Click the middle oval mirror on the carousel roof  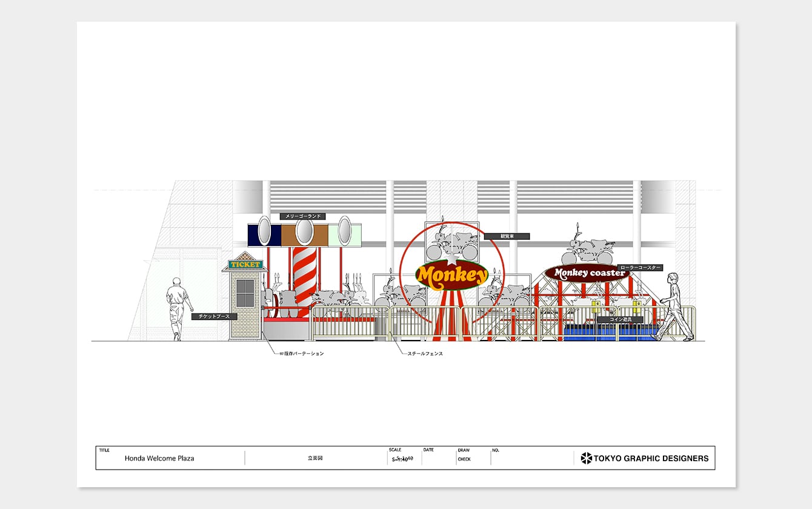(x=304, y=231)
